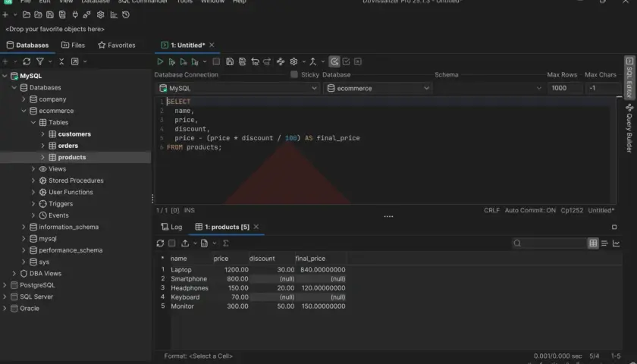Expand the customers table node
The width and height of the screenshot is (637, 364).
[42, 134]
